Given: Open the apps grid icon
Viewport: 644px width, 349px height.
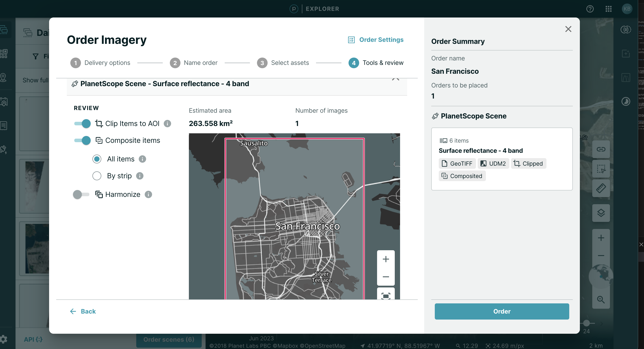Looking at the screenshot, I should tap(608, 9).
